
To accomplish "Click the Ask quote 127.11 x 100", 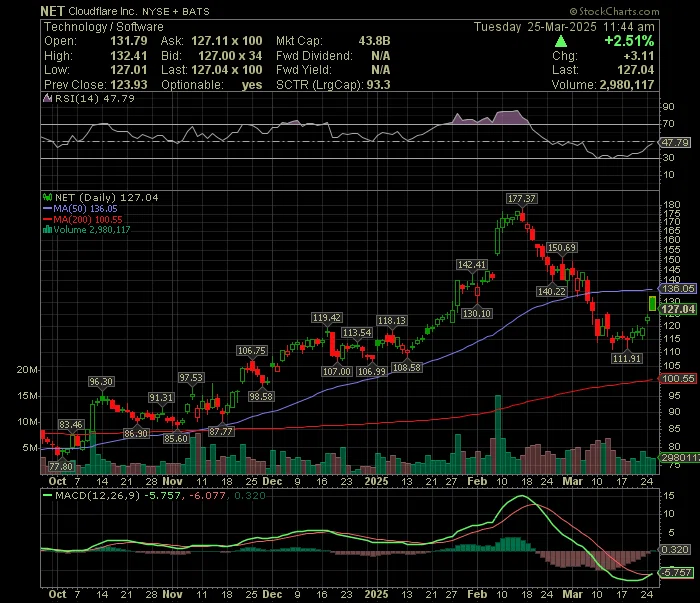I will click(227, 41).
